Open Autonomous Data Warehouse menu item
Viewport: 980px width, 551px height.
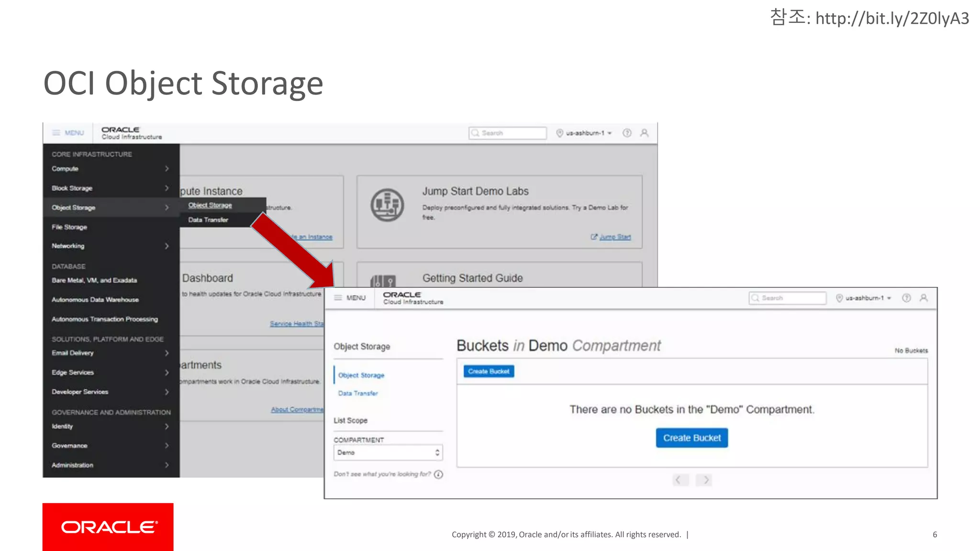[95, 300]
